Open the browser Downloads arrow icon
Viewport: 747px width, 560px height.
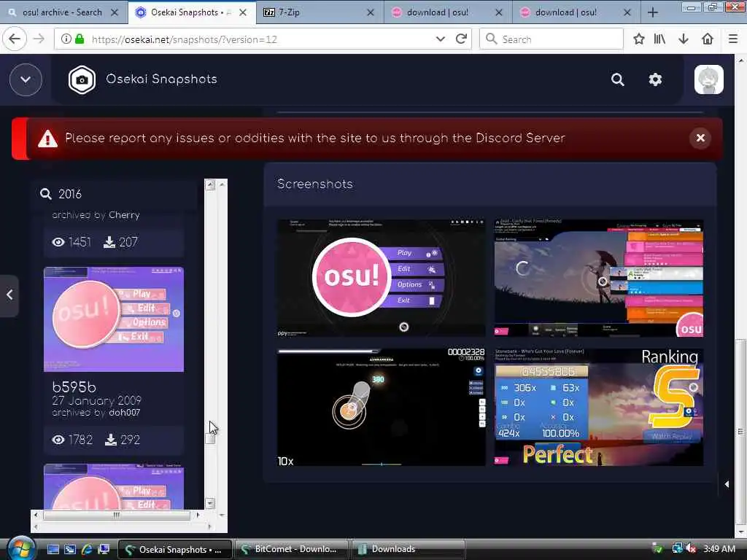click(x=684, y=39)
